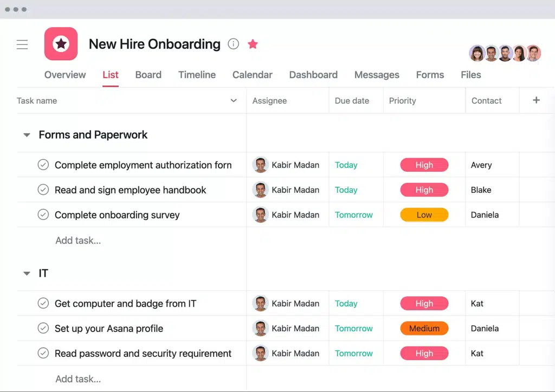Image resolution: width=555 pixels, height=392 pixels.
Task: Open the Task name column dropdown
Action: 234,101
